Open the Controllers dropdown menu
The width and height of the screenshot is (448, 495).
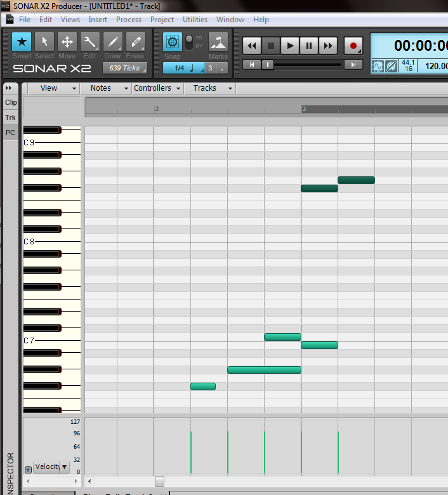click(x=157, y=88)
